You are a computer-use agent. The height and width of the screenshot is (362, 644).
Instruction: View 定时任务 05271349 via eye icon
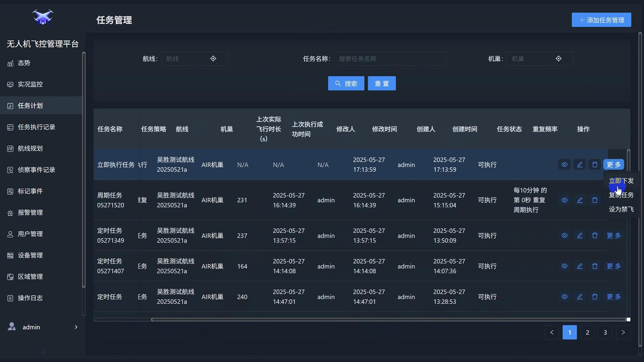tap(565, 236)
